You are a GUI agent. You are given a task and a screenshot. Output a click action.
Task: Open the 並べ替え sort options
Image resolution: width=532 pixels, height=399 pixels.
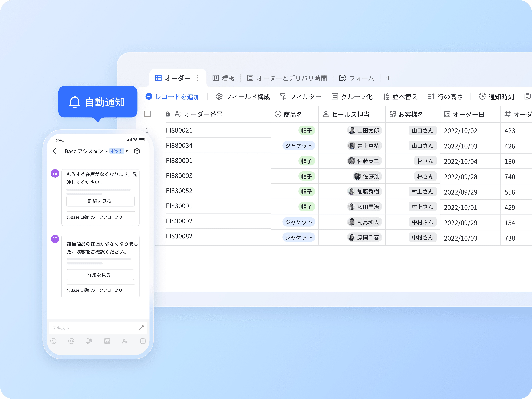400,97
